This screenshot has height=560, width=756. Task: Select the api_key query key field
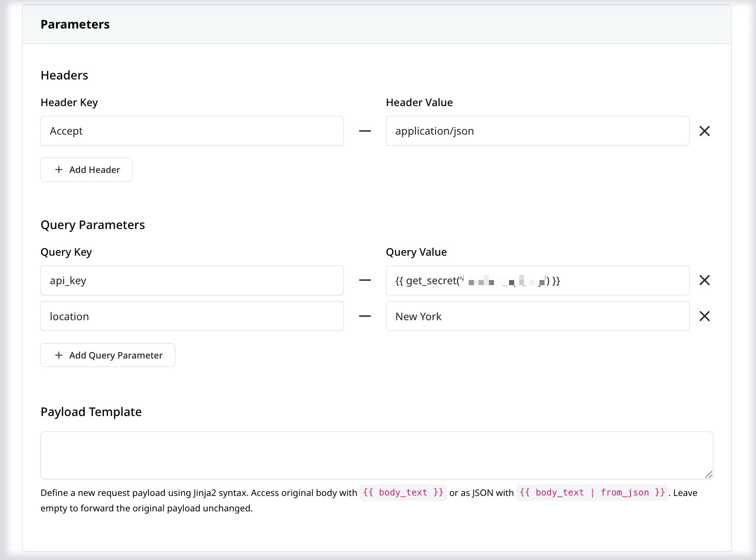click(192, 280)
